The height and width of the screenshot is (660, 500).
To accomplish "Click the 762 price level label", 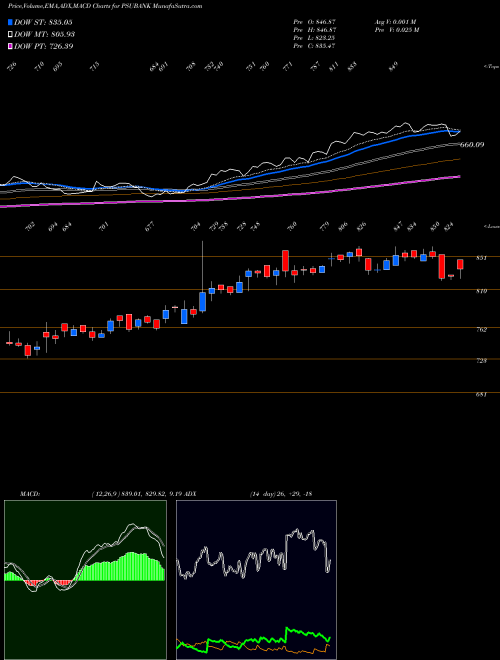I will (x=481, y=330).
